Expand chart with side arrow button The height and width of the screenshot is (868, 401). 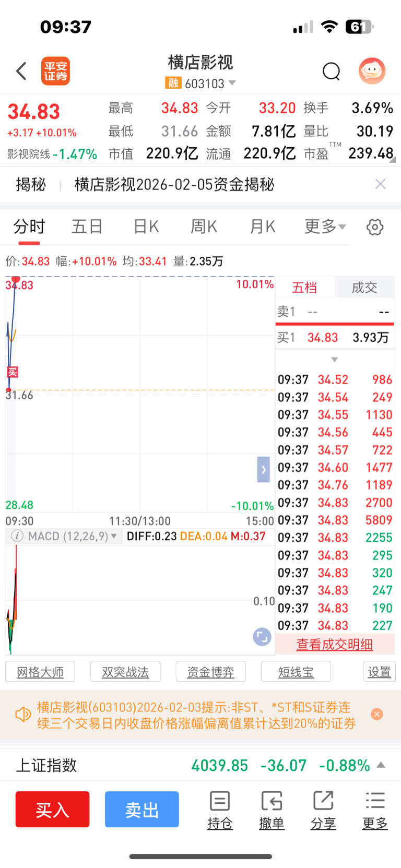(264, 469)
